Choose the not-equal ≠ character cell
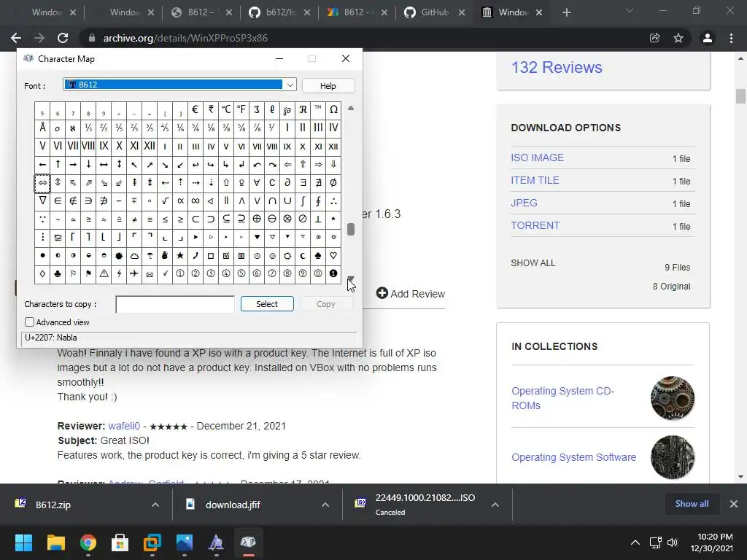The width and height of the screenshot is (747, 560). tap(134, 219)
